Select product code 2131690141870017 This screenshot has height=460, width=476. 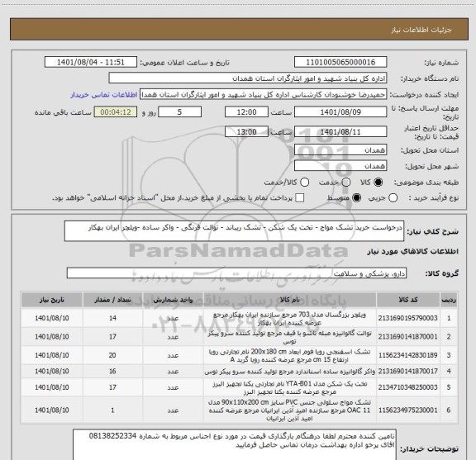click(x=407, y=372)
